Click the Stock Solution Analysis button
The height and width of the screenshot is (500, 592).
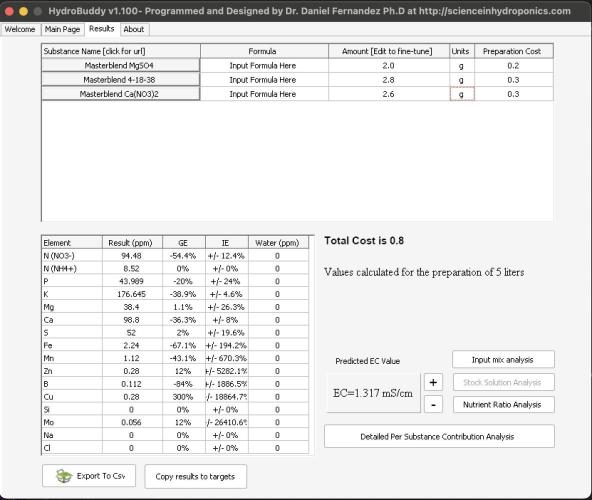tap(503, 382)
